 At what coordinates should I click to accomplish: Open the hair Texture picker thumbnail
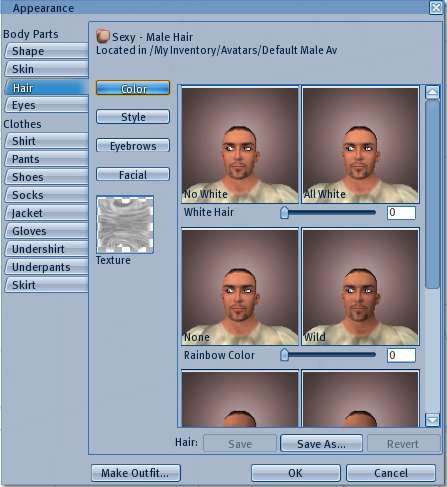pos(125,224)
